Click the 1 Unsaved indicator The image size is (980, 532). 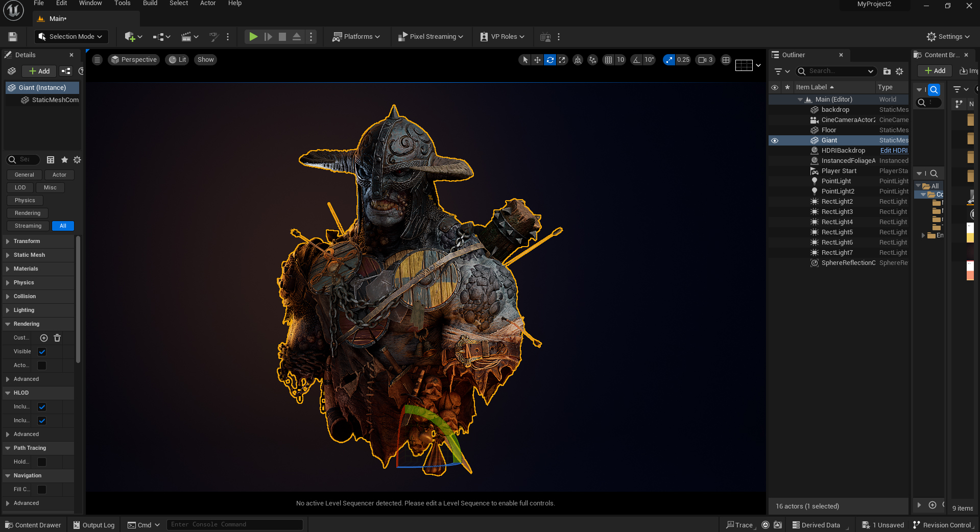pyautogui.click(x=883, y=525)
